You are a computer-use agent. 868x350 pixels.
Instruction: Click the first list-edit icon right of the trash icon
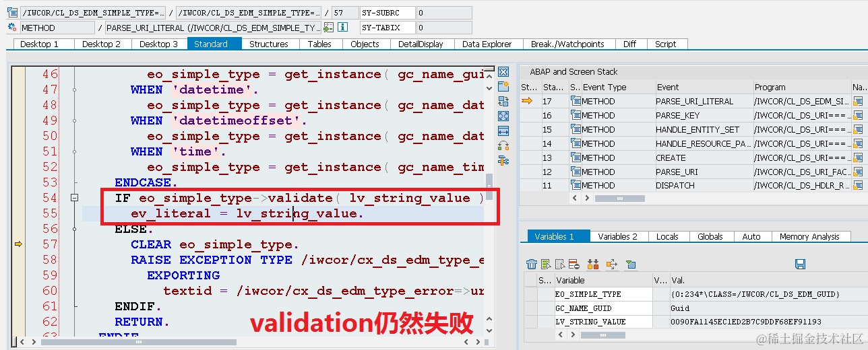point(547,265)
